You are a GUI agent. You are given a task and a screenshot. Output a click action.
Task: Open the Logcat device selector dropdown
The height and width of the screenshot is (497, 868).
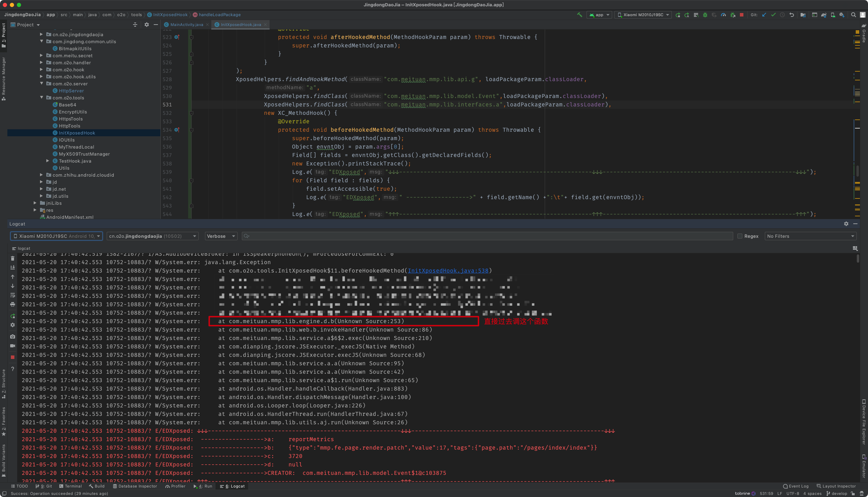click(57, 236)
